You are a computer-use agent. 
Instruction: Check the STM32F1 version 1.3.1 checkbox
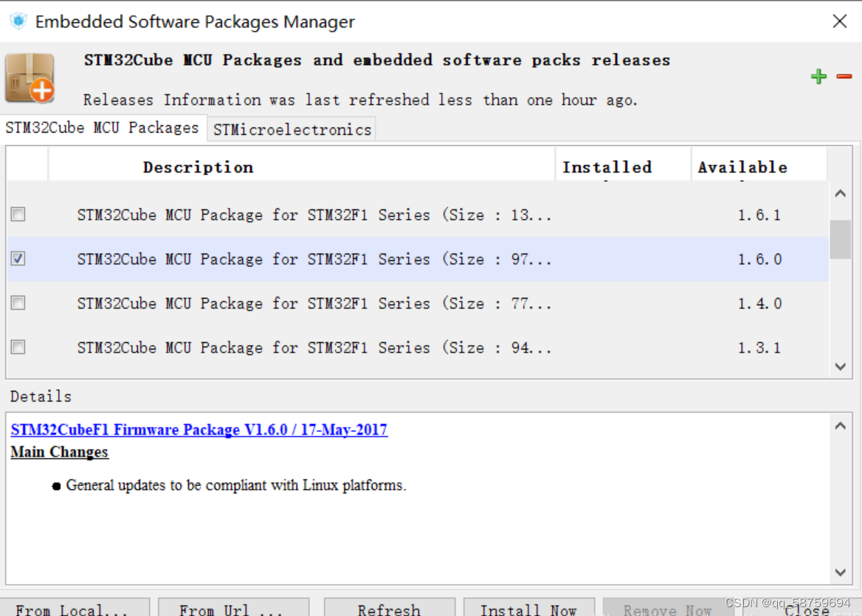pyautogui.click(x=18, y=347)
